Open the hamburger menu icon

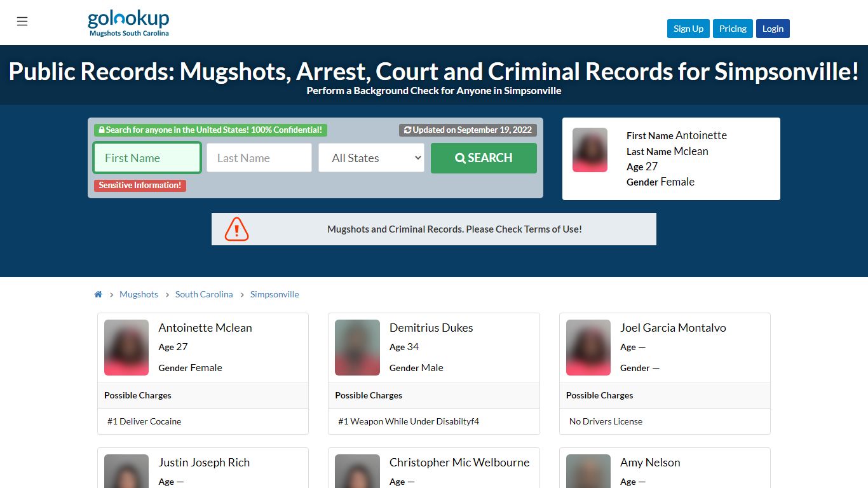tap(22, 22)
